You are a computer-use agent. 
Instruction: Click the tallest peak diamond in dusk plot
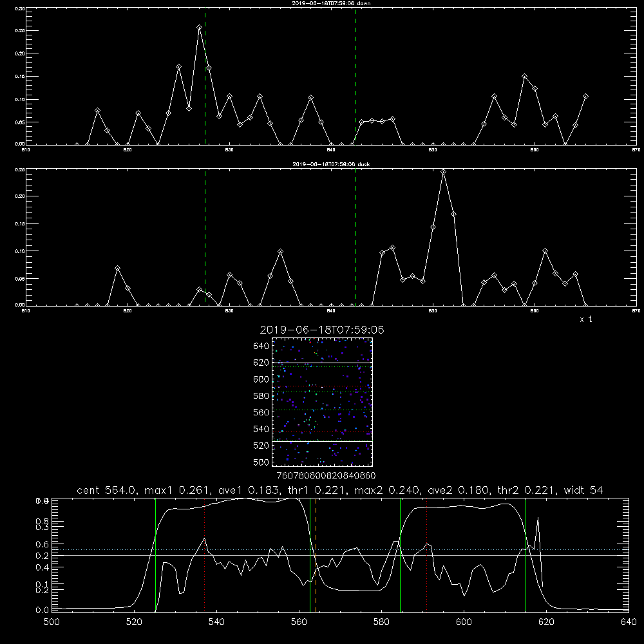(x=443, y=172)
